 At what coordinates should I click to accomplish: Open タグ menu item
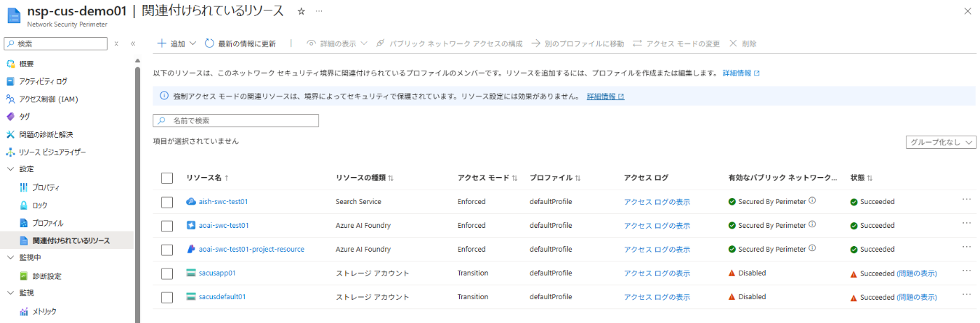pyautogui.click(x=24, y=116)
